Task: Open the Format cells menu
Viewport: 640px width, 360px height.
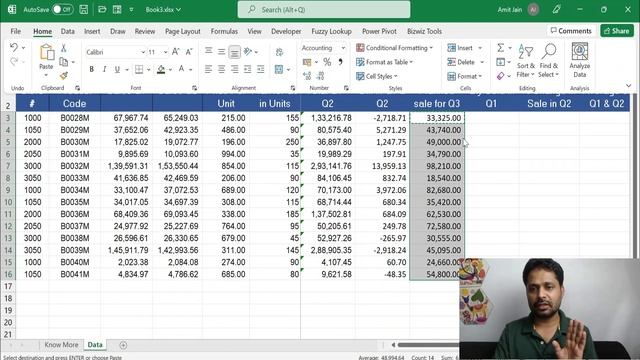Action: pyautogui.click(x=464, y=76)
